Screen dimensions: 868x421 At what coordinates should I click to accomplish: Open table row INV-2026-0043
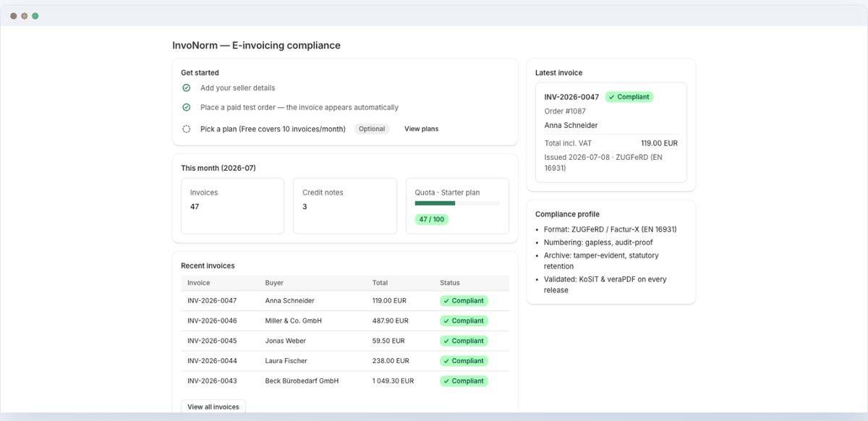click(345, 380)
